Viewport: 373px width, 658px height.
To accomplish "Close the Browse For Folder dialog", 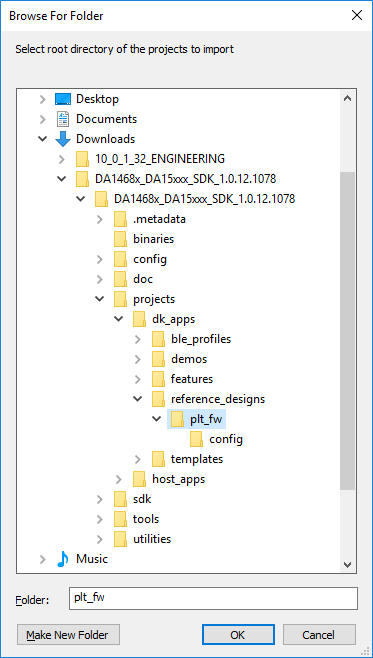I will (x=357, y=16).
